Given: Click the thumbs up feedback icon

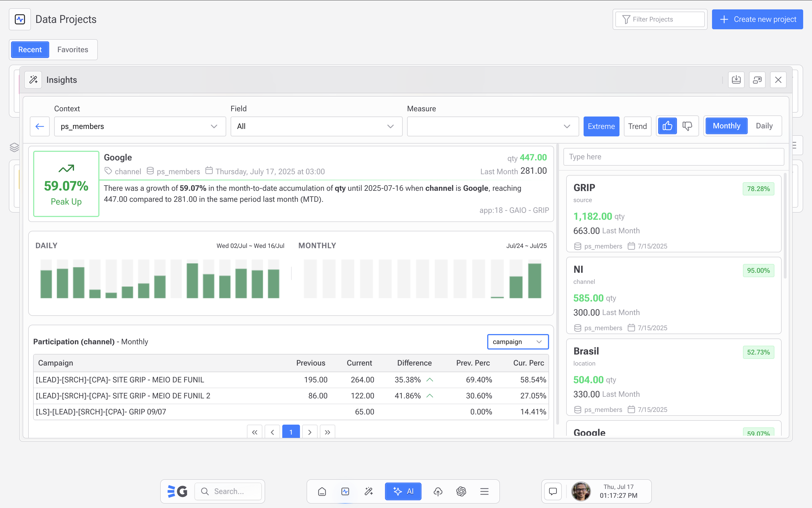Looking at the screenshot, I should point(667,126).
